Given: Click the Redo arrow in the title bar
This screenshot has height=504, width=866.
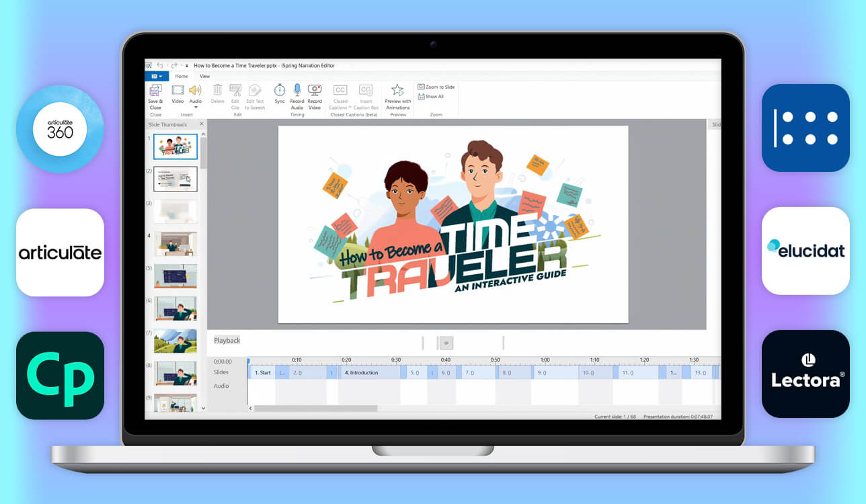Looking at the screenshot, I should [x=175, y=65].
